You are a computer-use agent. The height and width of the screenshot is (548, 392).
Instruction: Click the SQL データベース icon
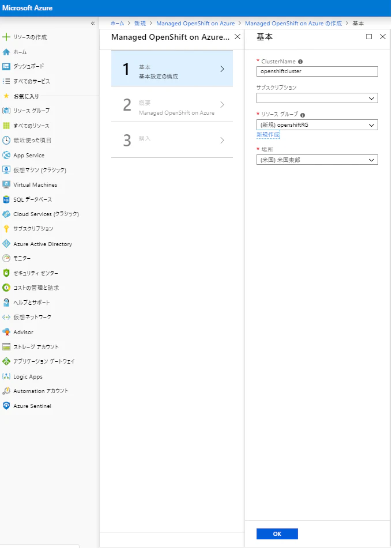pos(6,199)
